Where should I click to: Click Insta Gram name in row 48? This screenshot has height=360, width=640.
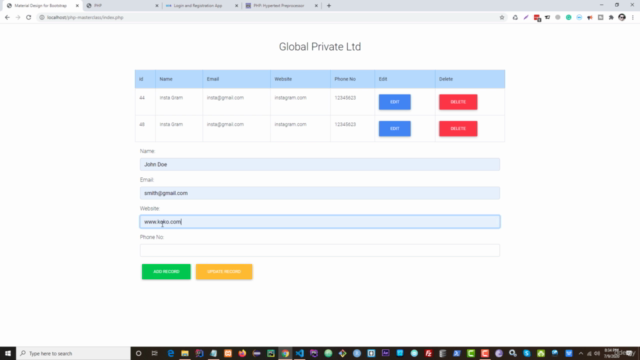coord(171,124)
